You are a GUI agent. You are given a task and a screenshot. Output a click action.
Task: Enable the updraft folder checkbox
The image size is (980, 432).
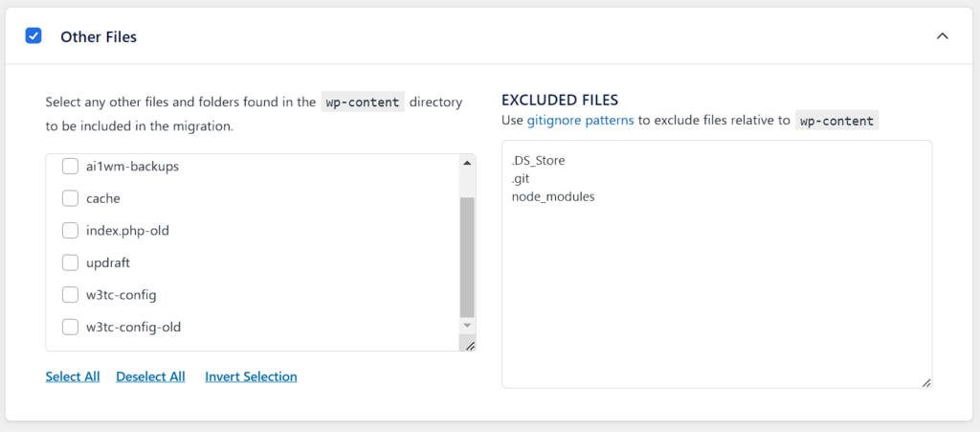point(71,263)
